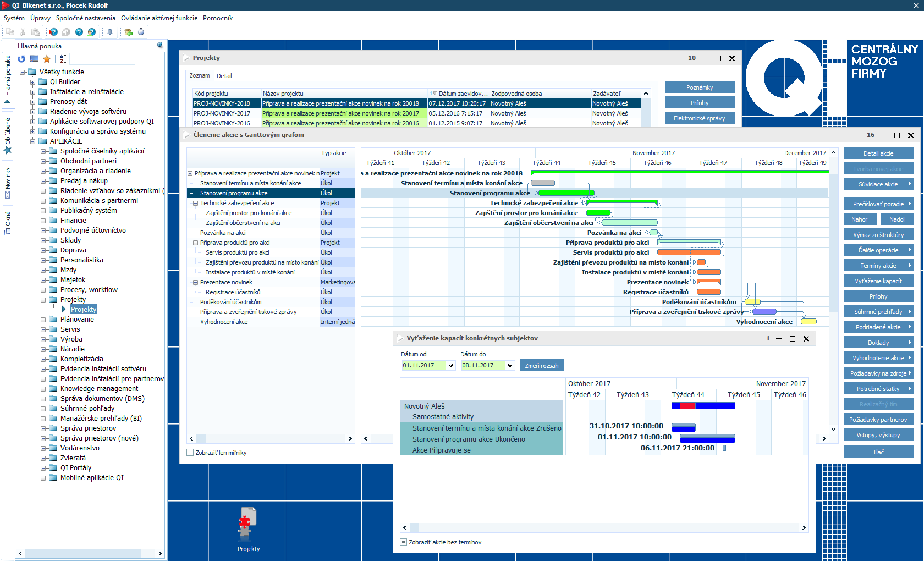924x561 pixels.
Task: Open the Pomocník menu
Action: tap(217, 18)
